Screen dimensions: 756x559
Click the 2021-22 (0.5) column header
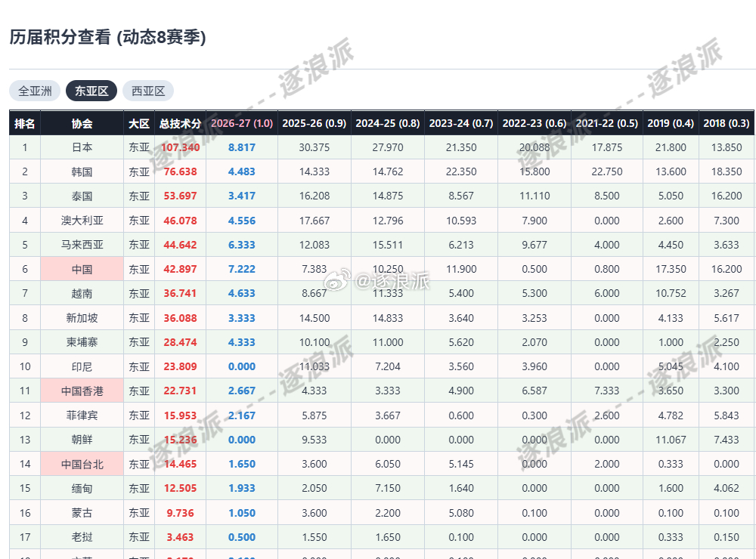[607, 123]
